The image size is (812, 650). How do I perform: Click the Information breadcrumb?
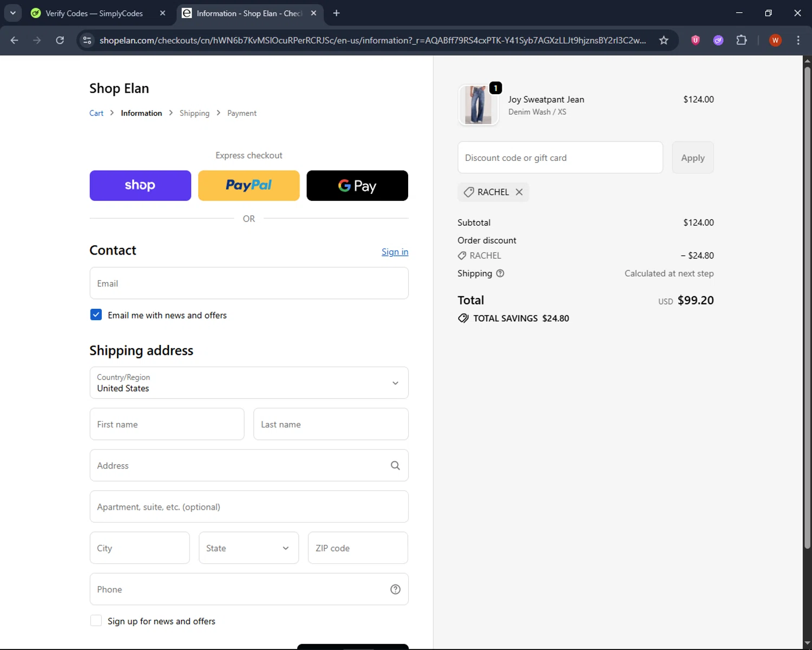141,113
